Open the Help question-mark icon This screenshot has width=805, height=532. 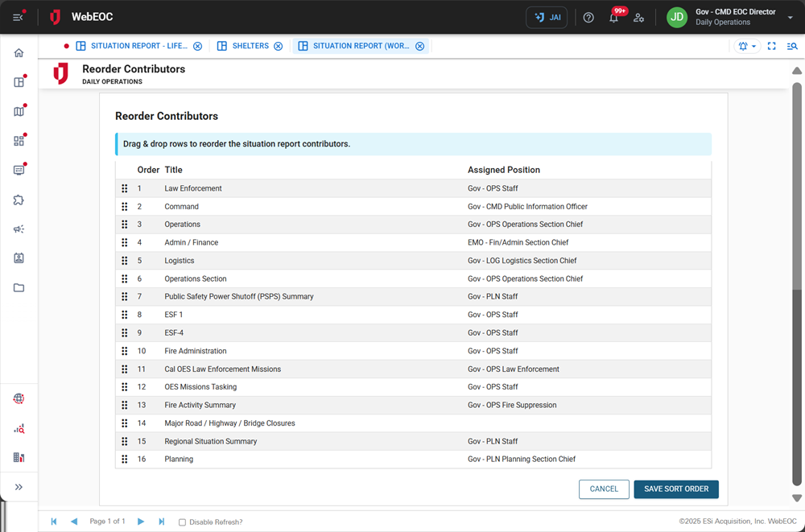[x=588, y=17]
